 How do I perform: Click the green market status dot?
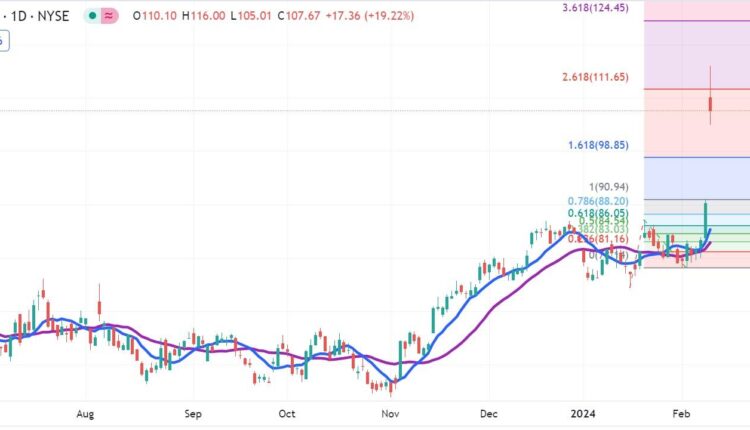tap(93, 16)
